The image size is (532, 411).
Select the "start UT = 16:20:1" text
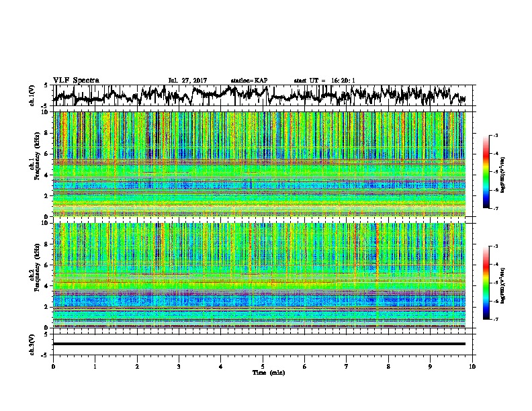click(x=324, y=81)
